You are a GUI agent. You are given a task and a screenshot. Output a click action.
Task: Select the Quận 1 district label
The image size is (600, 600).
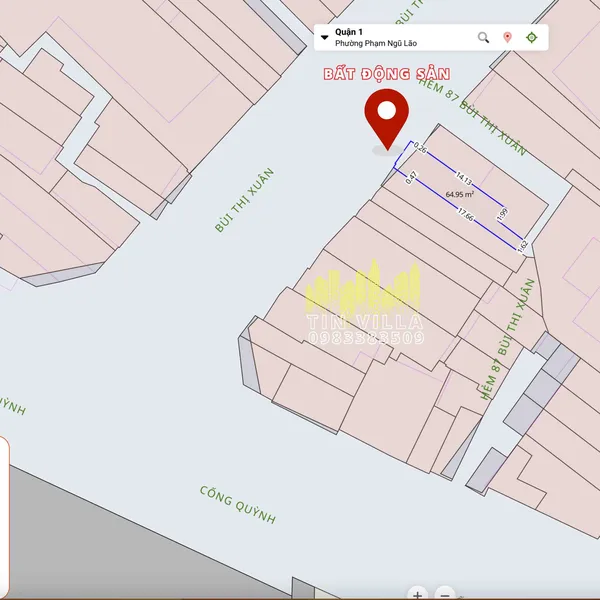coord(349,32)
